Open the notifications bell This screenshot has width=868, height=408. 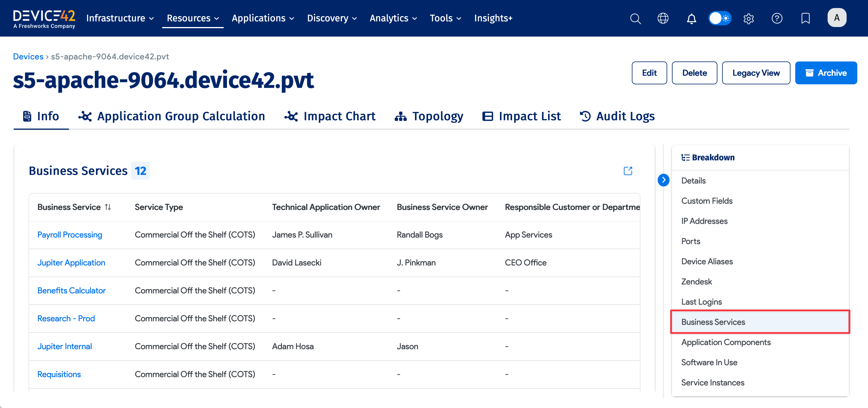click(x=692, y=18)
